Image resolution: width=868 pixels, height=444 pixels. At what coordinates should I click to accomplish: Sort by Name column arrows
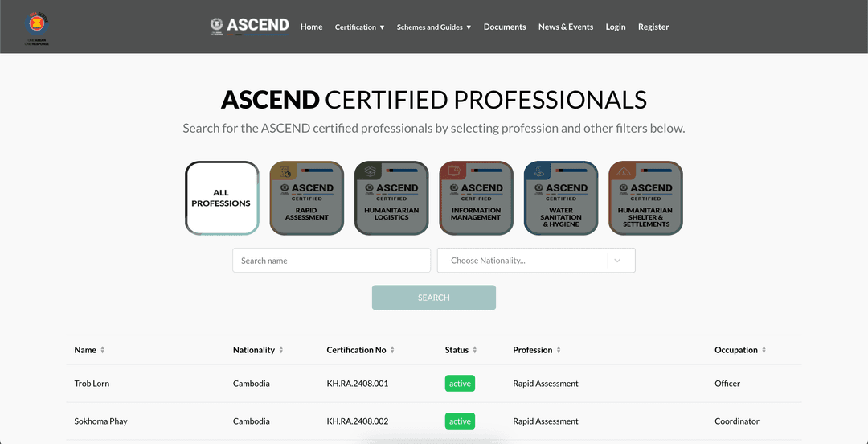tap(102, 351)
